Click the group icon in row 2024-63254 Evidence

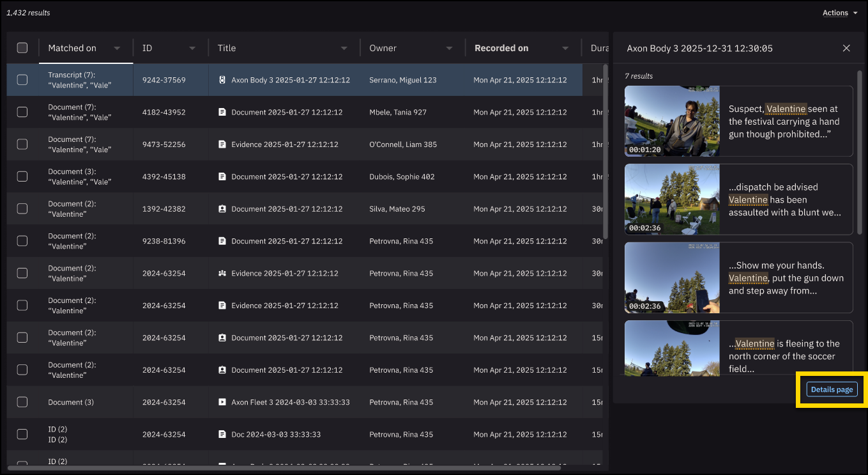[x=222, y=273]
